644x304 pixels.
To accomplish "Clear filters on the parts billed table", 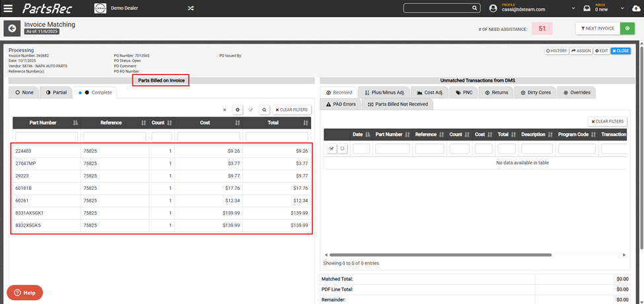I will click(x=292, y=110).
